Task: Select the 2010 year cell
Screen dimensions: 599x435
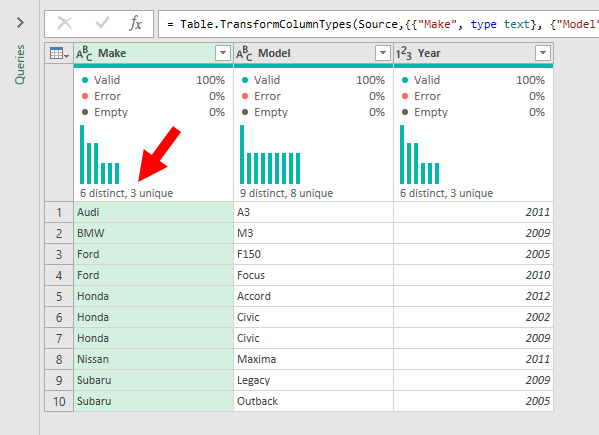Action: [x=473, y=275]
